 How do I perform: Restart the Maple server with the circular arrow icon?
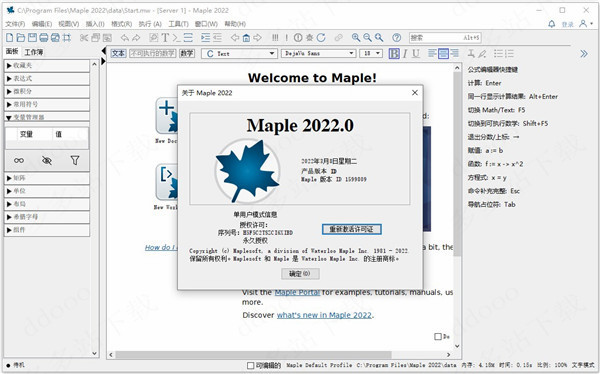coord(321,38)
